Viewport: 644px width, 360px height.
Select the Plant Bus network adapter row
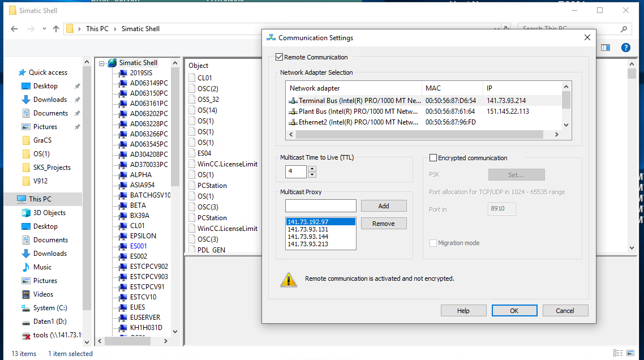tap(424, 112)
